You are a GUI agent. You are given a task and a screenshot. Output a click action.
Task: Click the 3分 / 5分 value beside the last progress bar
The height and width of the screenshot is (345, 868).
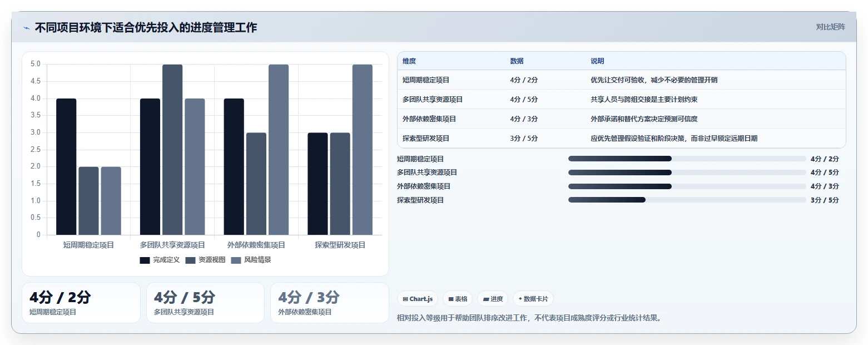pos(825,200)
